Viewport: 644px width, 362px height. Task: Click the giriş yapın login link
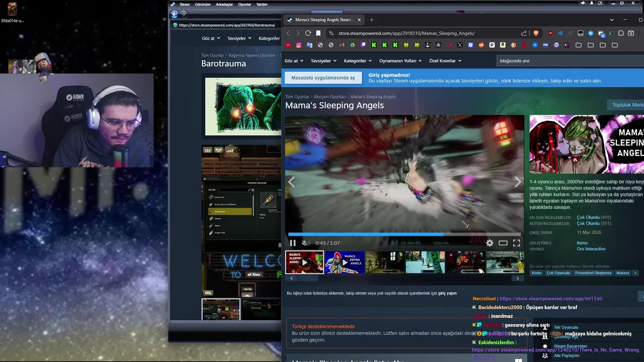point(447,293)
